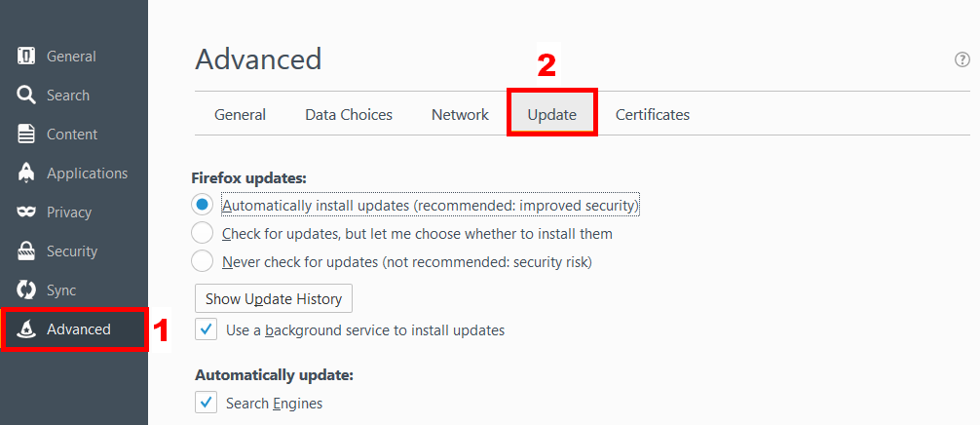Select Automatically install updates option

pos(203,206)
